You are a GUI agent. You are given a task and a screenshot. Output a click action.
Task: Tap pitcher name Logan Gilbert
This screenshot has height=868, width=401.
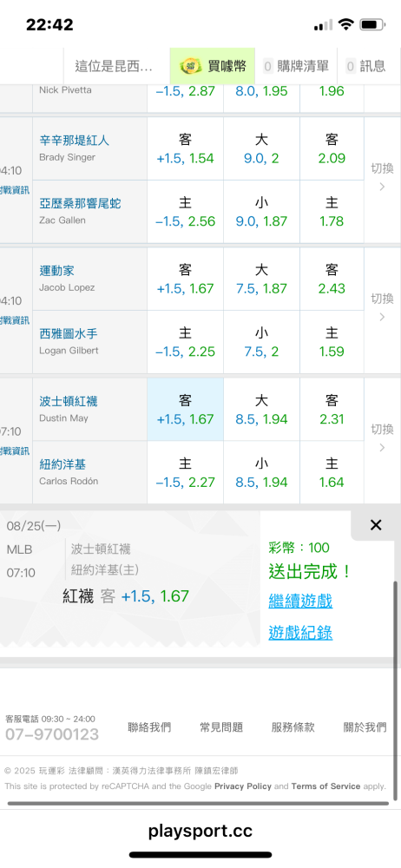[x=69, y=351]
